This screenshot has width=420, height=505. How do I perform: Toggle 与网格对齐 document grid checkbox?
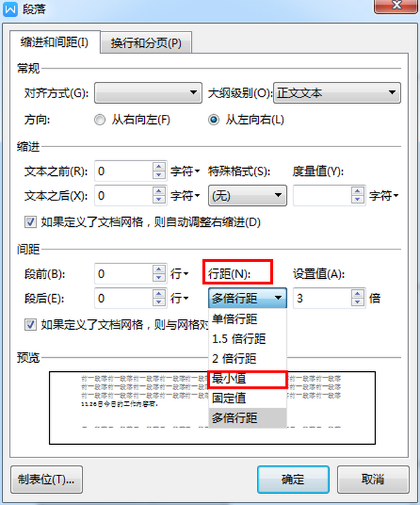click(31, 324)
